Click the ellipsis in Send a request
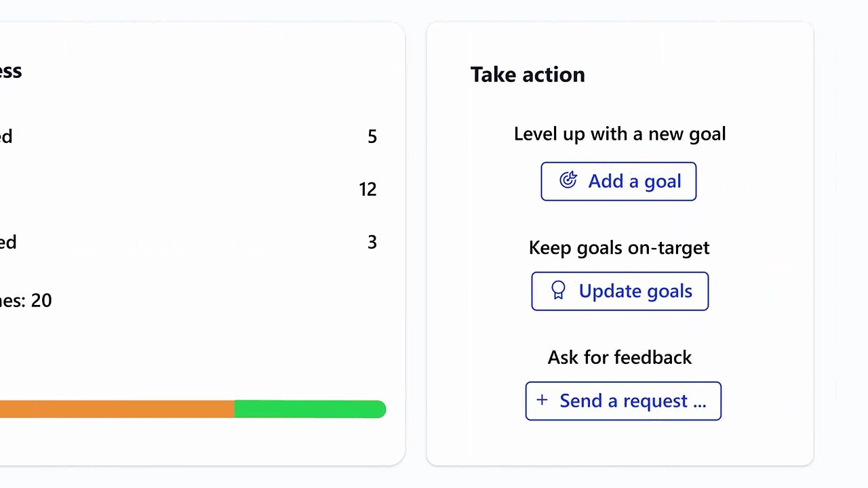This screenshot has height=488, width=868. pos(699,401)
